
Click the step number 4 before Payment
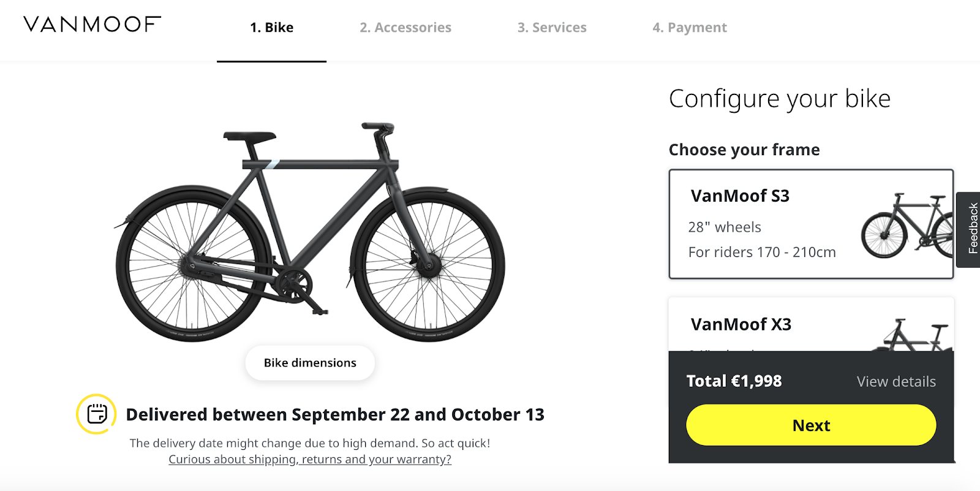(x=657, y=28)
